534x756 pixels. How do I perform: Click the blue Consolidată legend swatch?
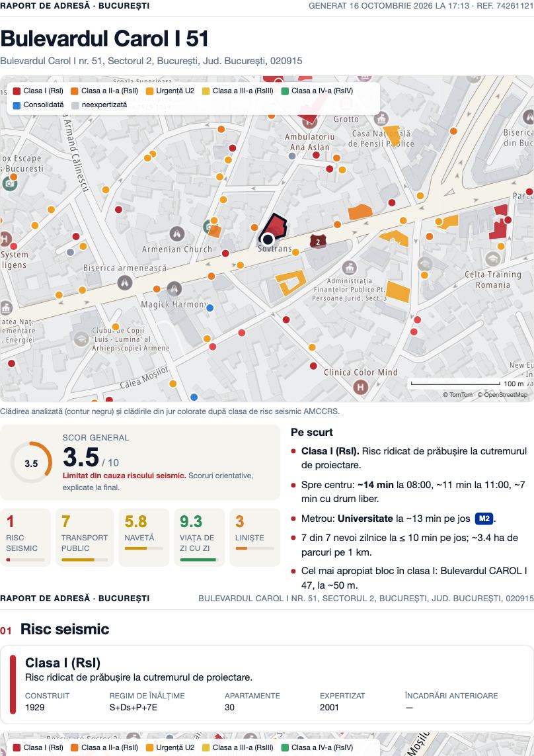[17, 105]
